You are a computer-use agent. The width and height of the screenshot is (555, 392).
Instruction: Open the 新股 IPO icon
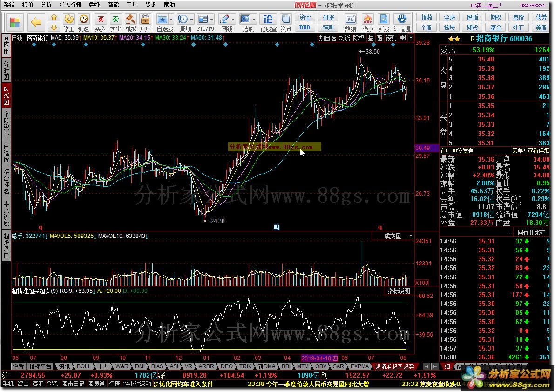tap(384, 23)
